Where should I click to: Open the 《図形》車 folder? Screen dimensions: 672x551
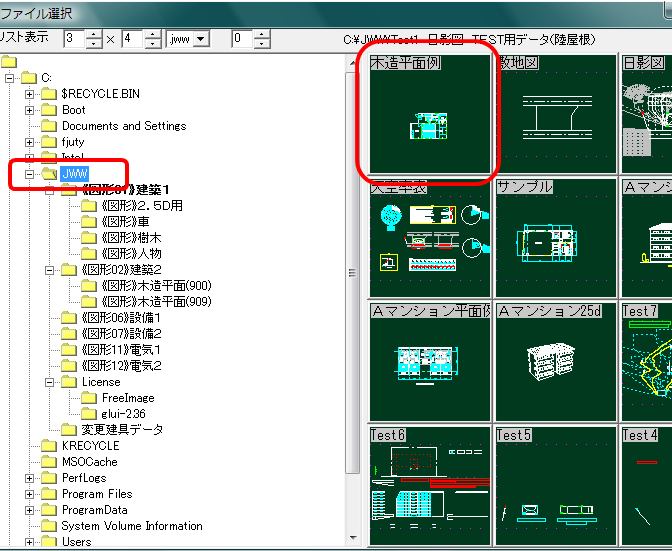click(127, 222)
